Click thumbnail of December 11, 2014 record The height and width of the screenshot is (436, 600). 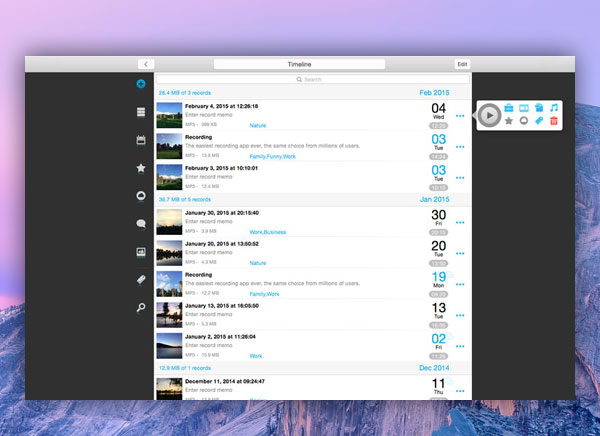[169, 389]
